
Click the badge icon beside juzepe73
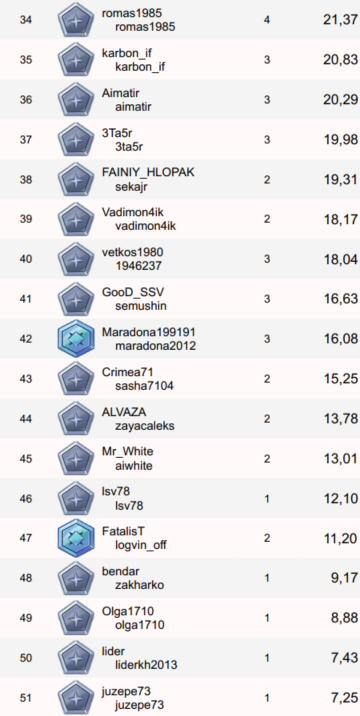coord(76,697)
